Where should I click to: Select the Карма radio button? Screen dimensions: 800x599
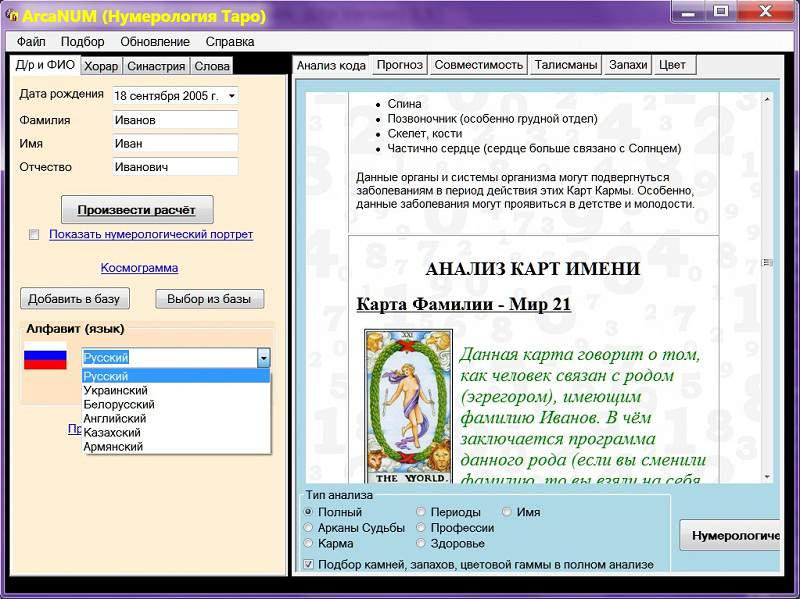tap(308, 543)
